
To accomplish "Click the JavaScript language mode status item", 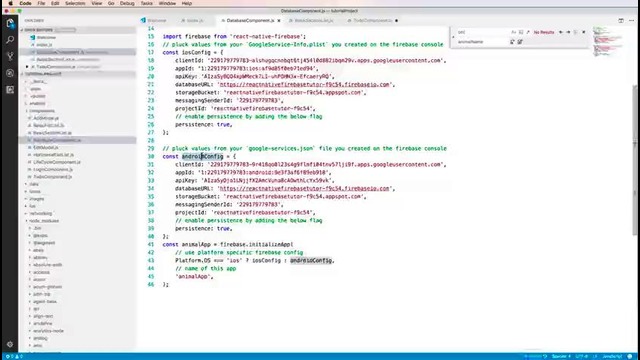I will [612, 357].
